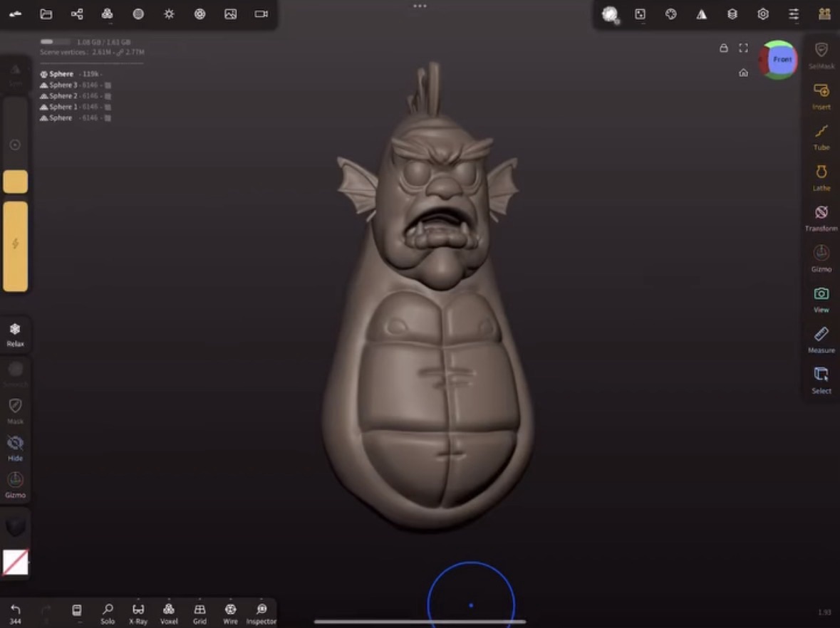Open the layers stack panel
Image resolution: width=840 pixels, height=628 pixels.
pos(732,14)
